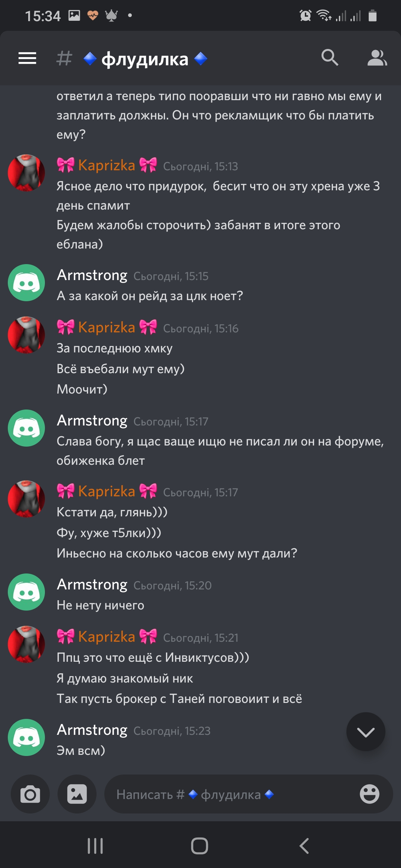The height and width of the screenshot is (868, 401).
Task: Jump to latest messages arrow
Action: point(366,732)
